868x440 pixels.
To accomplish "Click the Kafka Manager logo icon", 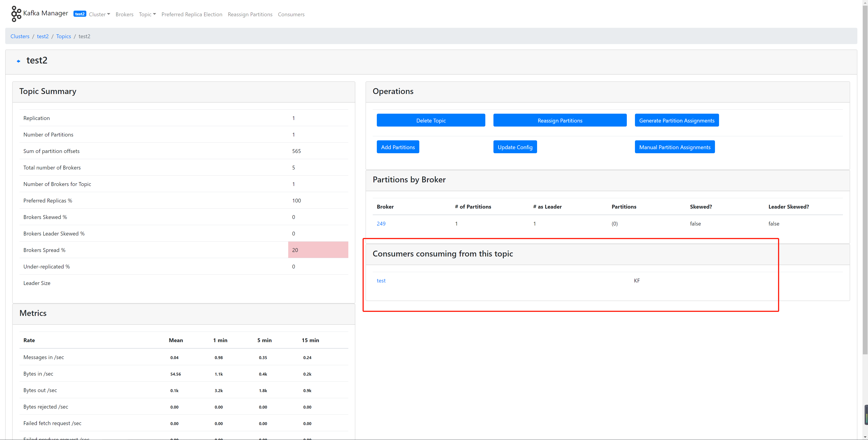I will click(16, 14).
